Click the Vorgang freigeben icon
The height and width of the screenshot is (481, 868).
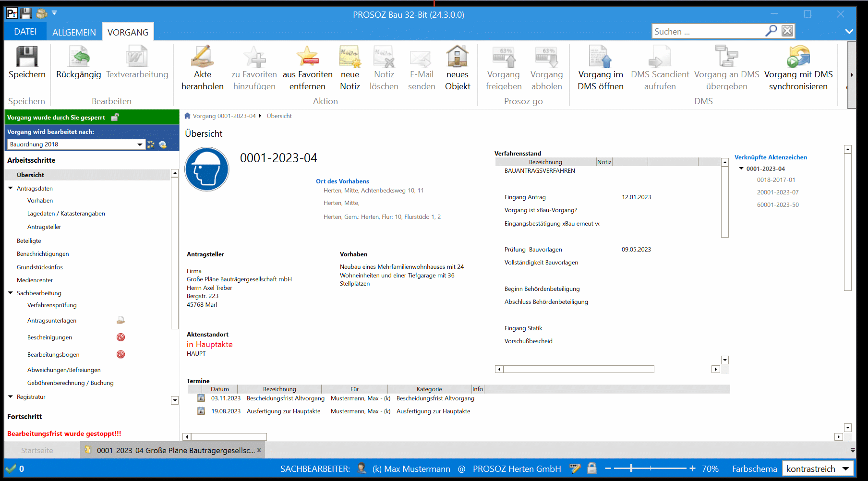[x=504, y=57]
